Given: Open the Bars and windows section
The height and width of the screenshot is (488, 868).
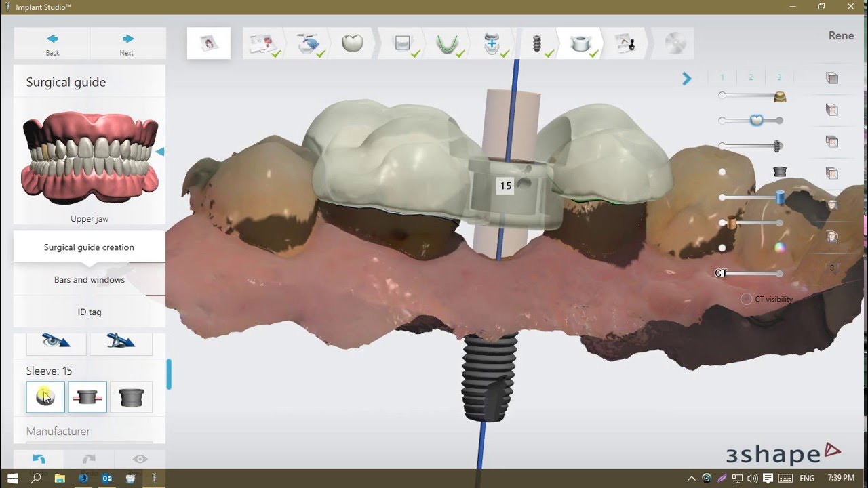Looking at the screenshot, I should [89, 279].
